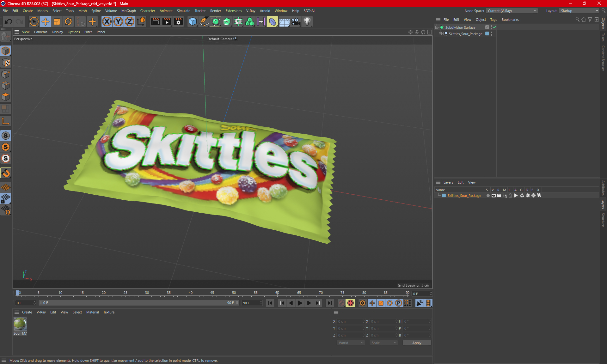Image resolution: width=607 pixels, height=364 pixels.
Task: Click the X position input field
Action: point(351,321)
